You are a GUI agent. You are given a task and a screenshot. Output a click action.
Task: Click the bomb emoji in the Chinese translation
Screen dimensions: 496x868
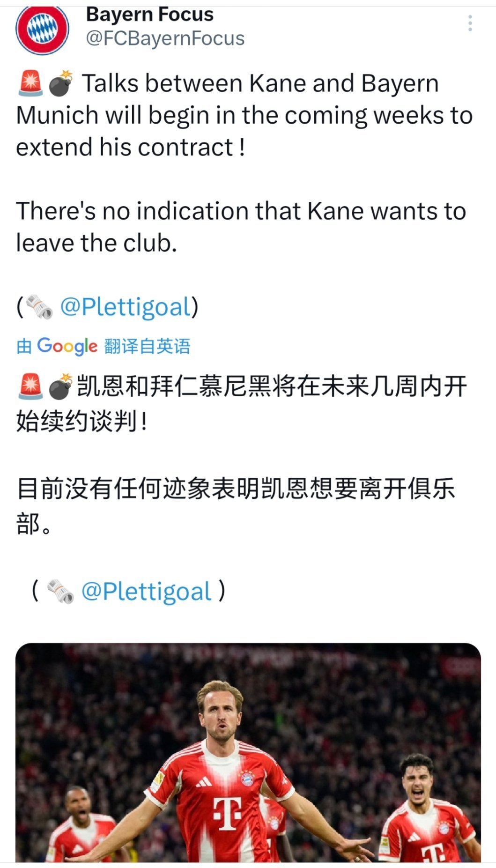61,386
